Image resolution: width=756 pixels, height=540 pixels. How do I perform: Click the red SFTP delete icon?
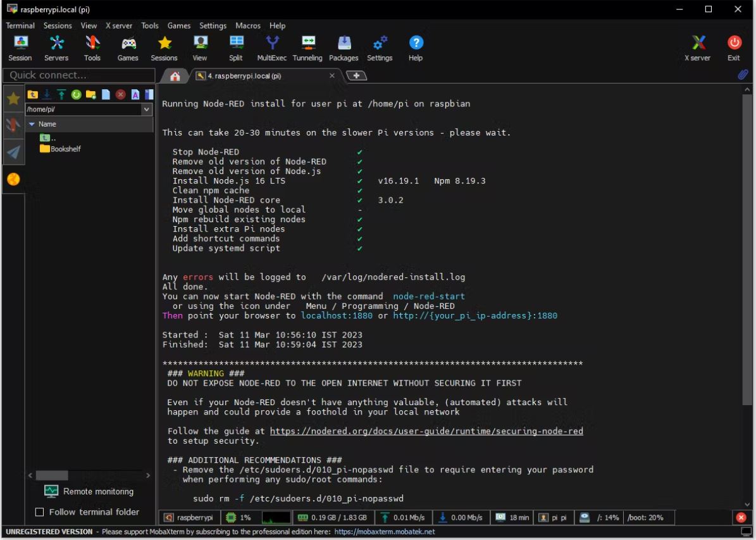[121, 94]
